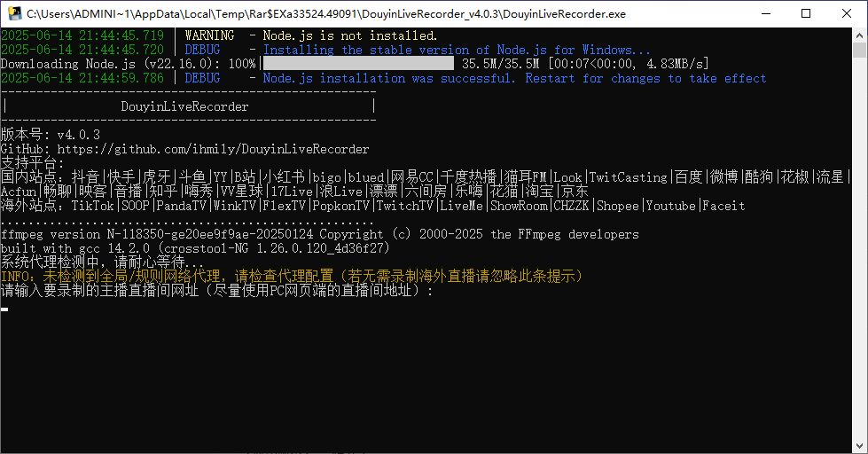The height and width of the screenshot is (454, 868).
Task: Click the prompt asking for the live room URL
Action: [217, 291]
